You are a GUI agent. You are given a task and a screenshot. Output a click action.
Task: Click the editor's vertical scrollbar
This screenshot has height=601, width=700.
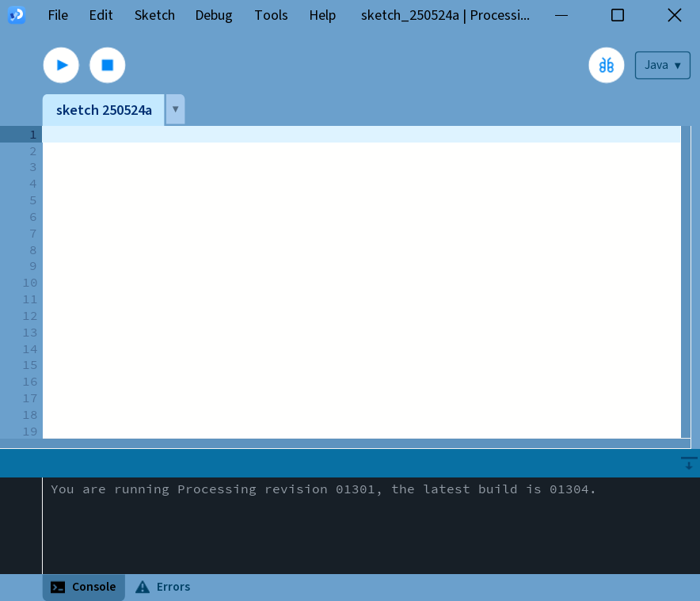[x=686, y=282]
